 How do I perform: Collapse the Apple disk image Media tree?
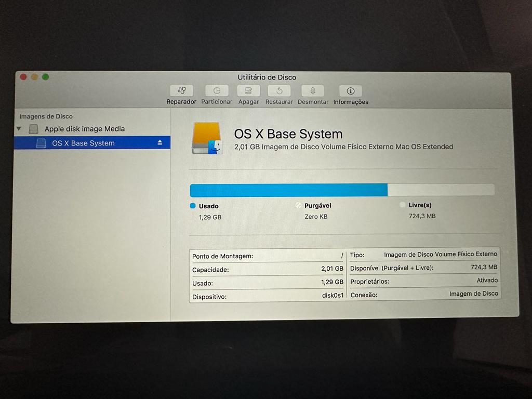click(x=19, y=129)
